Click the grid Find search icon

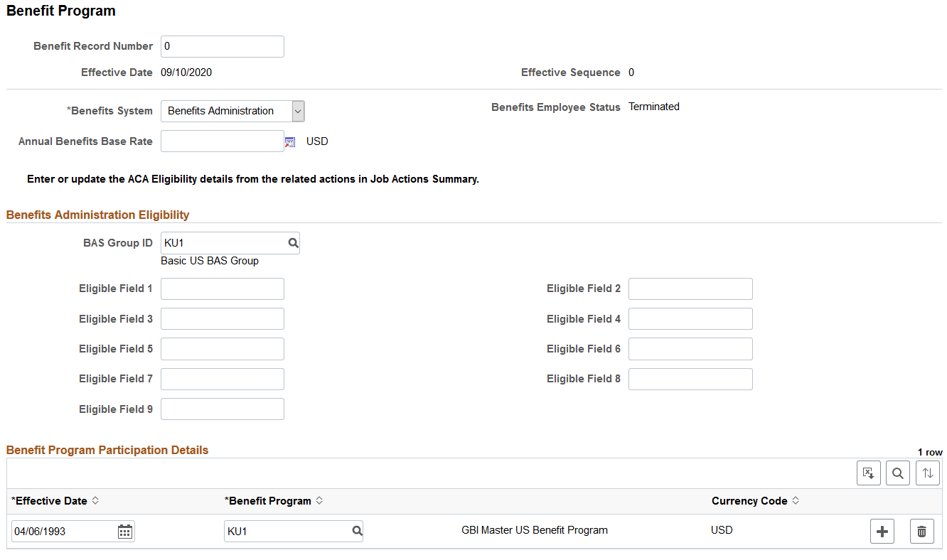(898, 473)
